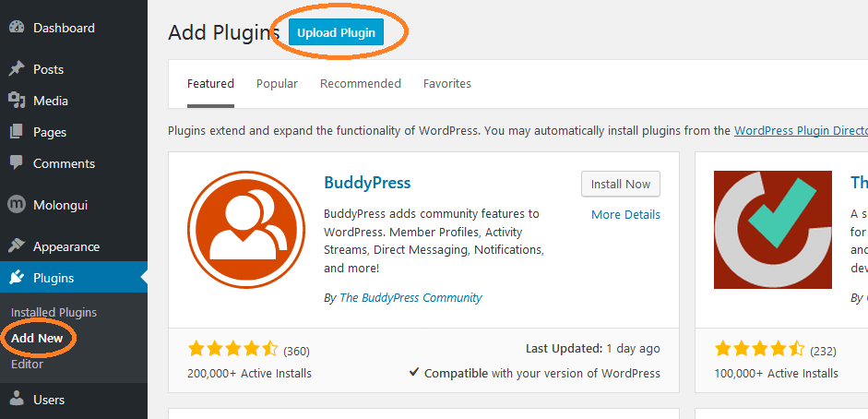Open Installed Plugins submenu item
The width and height of the screenshot is (868, 419).
[54, 312]
